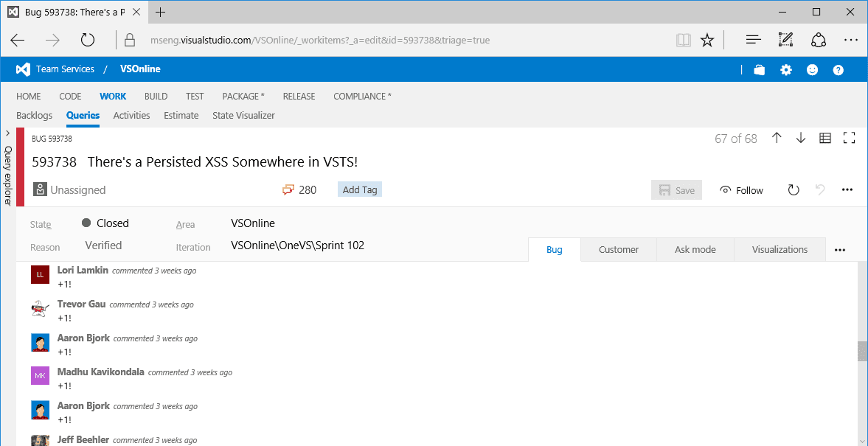
Task: Open the PACKAGE hub
Action: [243, 97]
